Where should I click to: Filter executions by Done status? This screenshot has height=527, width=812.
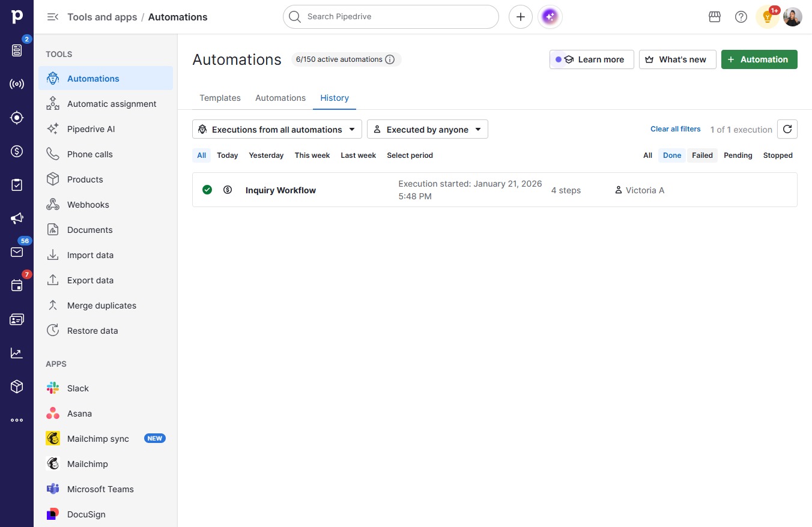672,155
